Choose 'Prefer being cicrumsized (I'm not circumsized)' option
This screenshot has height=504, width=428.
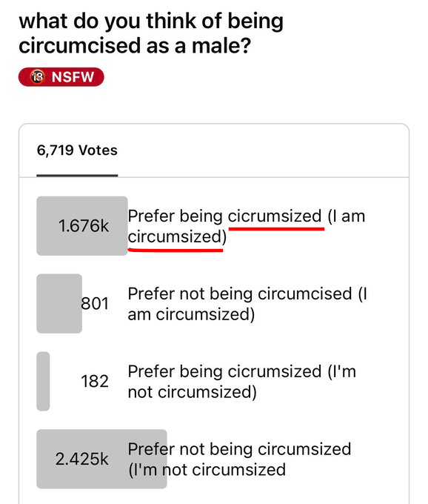(x=242, y=382)
